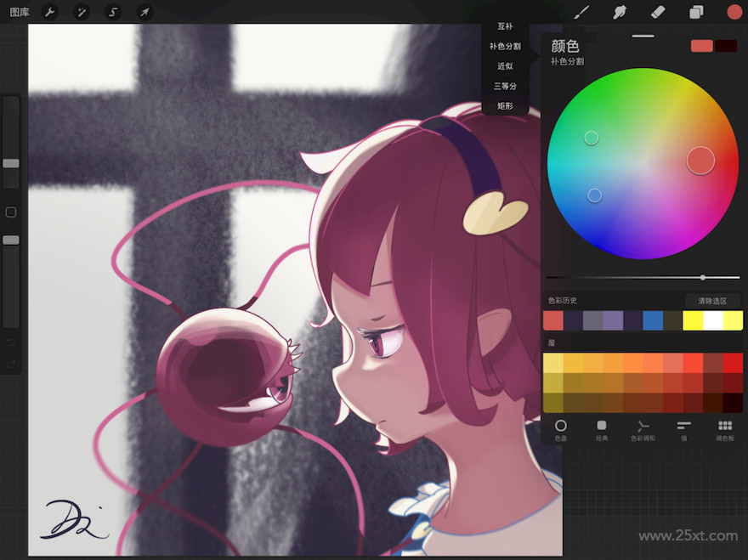Click the 颜色 panel title
The width and height of the screenshot is (748, 560).
[x=564, y=46]
